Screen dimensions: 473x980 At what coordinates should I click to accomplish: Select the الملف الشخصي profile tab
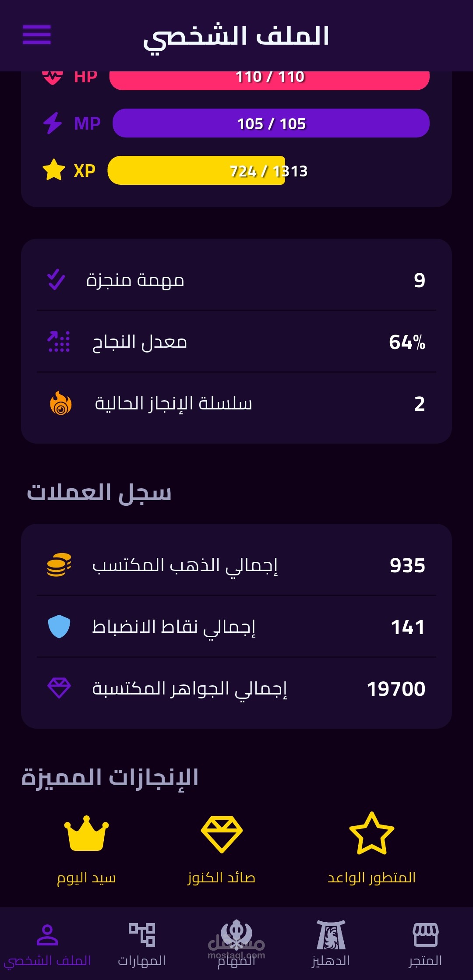coord(47,944)
